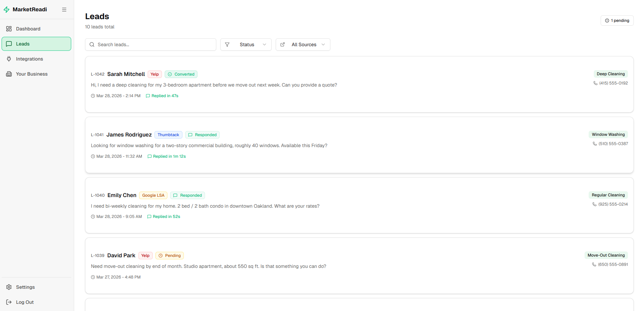This screenshot has height=311, width=644.
Task: Click the MarketReadi lightning bolt logo icon
Action: tap(6, 9)
